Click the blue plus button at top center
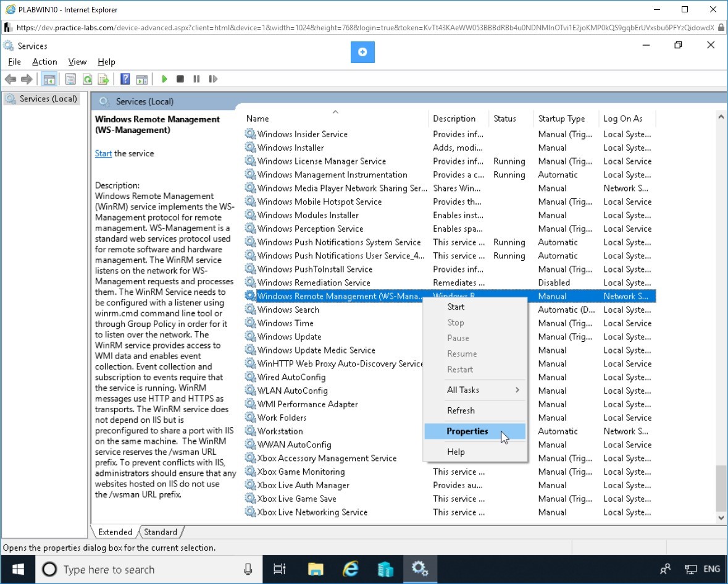This screenshot has width=728, height=584. (362, 52)
